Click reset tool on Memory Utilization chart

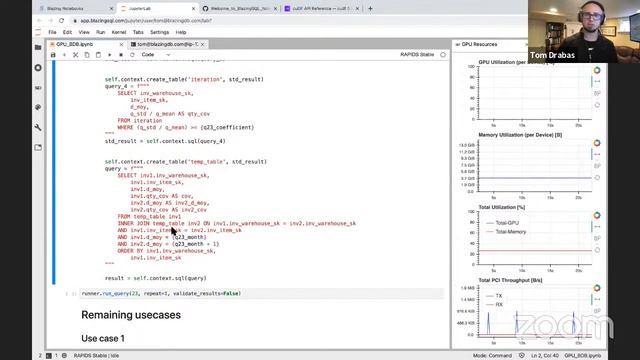point(597,178)
